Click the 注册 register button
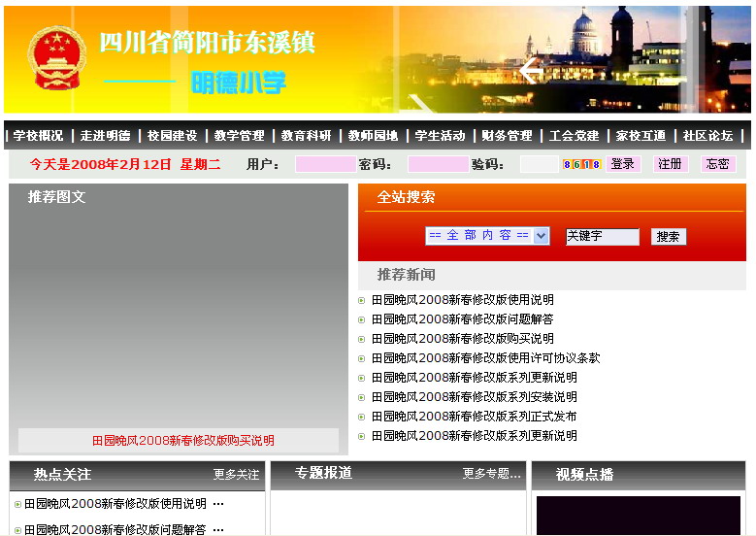756x536 pixels. (670, 164)
